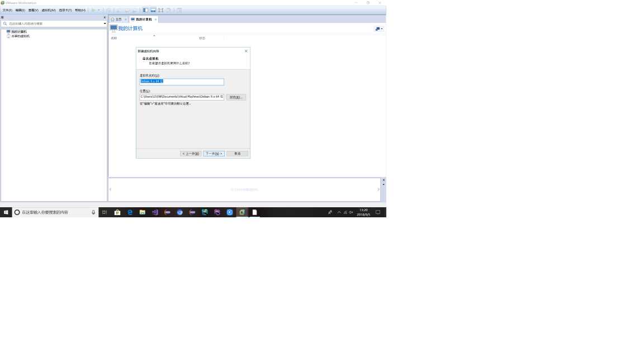Open the Action Center notification icon
Screen dimensions: 644x362
click(x=378, y=212)
